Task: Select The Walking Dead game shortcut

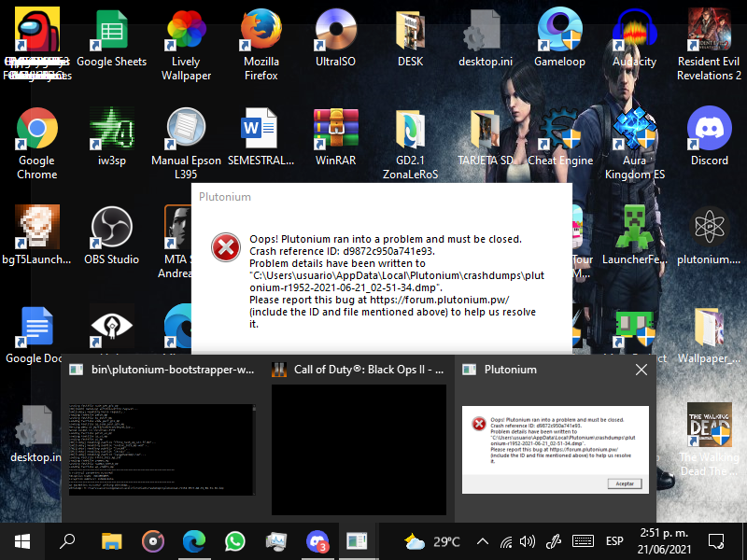Action: click(709, 439)
